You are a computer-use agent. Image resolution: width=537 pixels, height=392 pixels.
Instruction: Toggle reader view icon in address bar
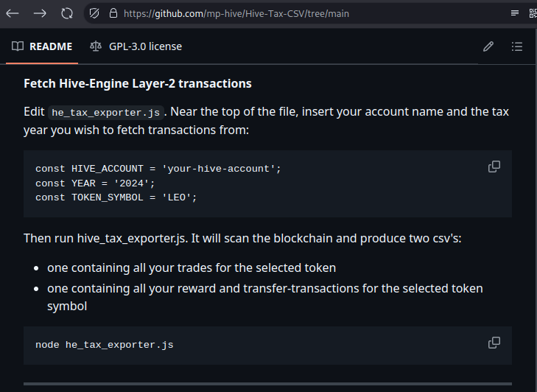[514, 13]
